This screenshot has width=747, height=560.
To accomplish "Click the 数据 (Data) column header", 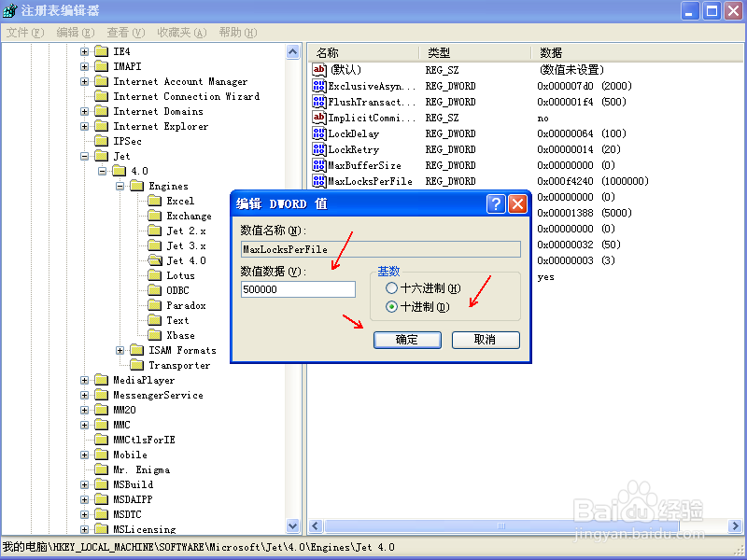I will (637, 52).
